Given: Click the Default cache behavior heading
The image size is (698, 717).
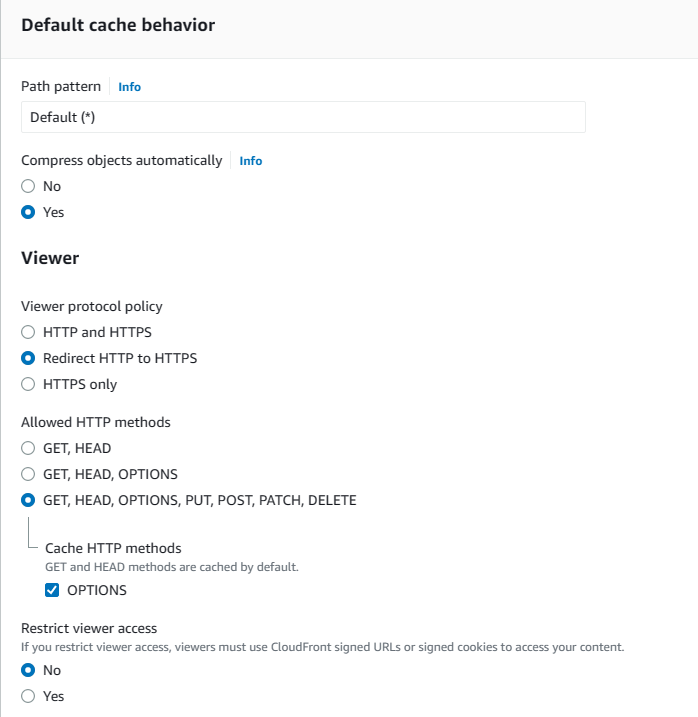Looking at the screenshot, I should [118, 25].
